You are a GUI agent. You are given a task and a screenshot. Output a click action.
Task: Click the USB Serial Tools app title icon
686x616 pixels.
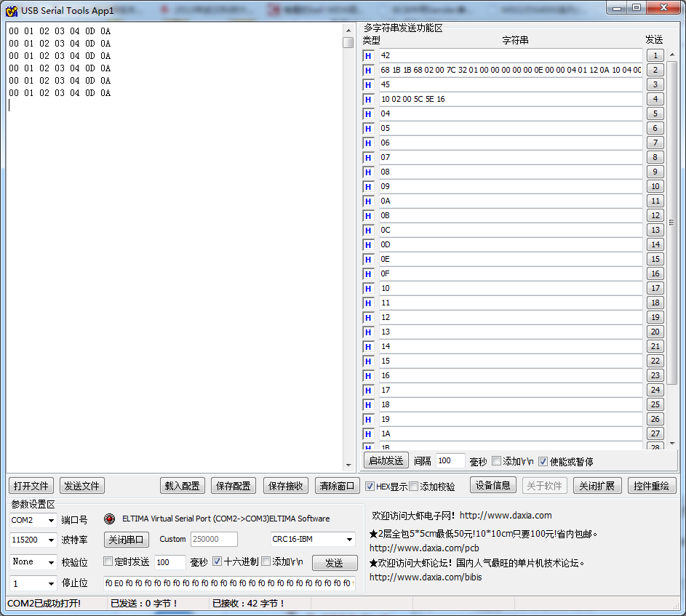tap(12, 10)
